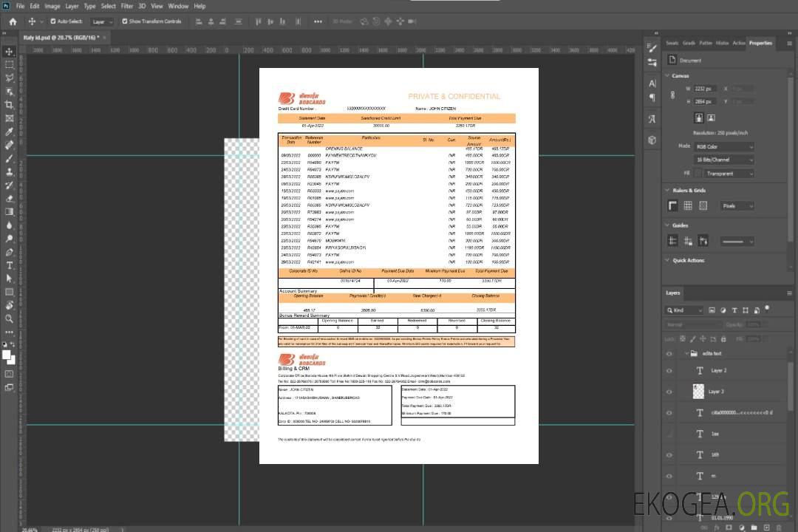The height and width of the screenshot is (532, 798).
Task: Open the Character panel icon
Action: (652, 83)
